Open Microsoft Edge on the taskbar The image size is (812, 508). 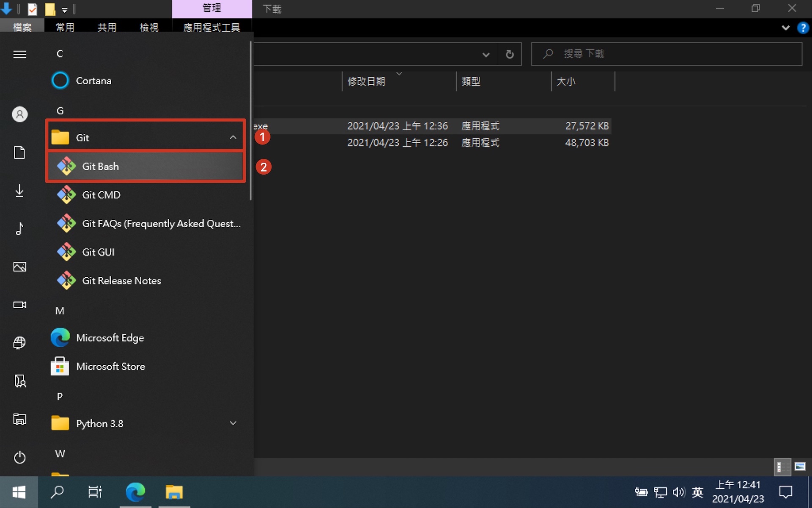[x=135, y=492]
